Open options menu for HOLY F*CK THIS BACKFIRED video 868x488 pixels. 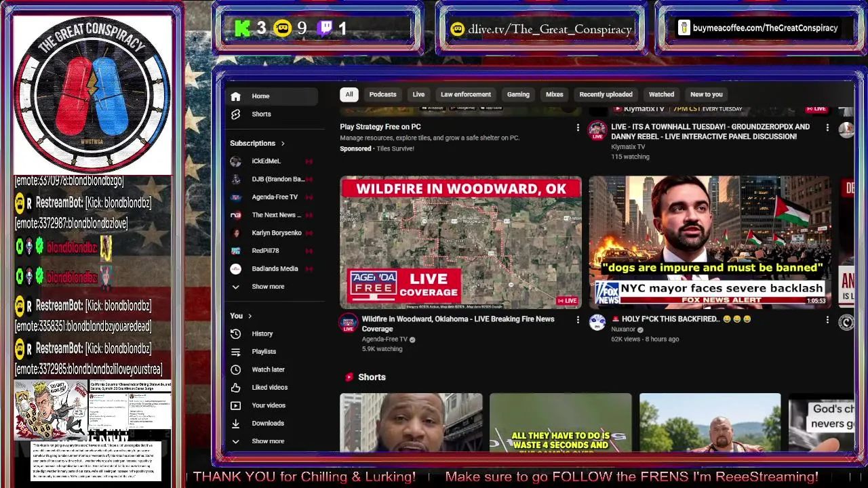827,319
